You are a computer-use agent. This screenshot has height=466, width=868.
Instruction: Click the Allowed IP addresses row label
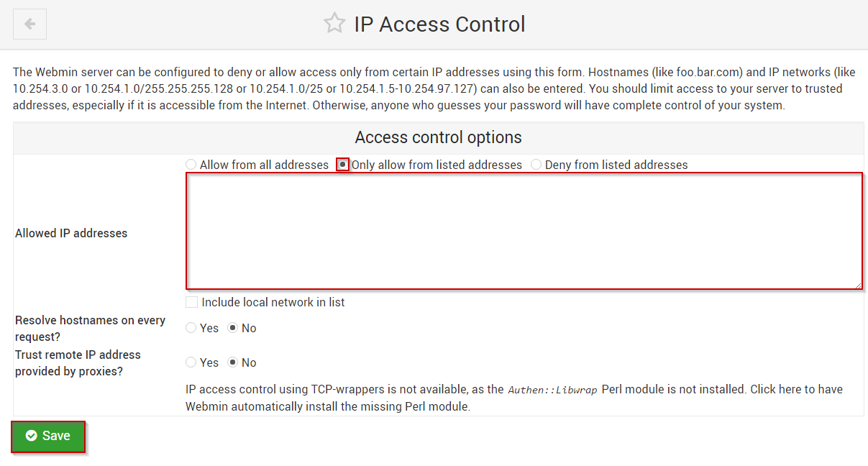[x=71, y=233]
